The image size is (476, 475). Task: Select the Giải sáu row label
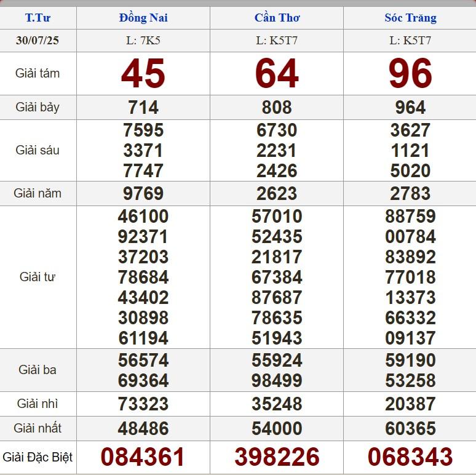click(38, 150)
